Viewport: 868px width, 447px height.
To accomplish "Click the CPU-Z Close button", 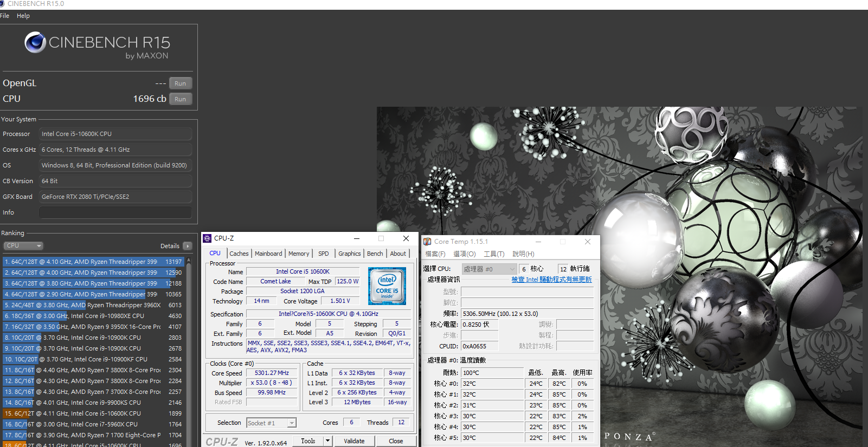I will 396,441.
